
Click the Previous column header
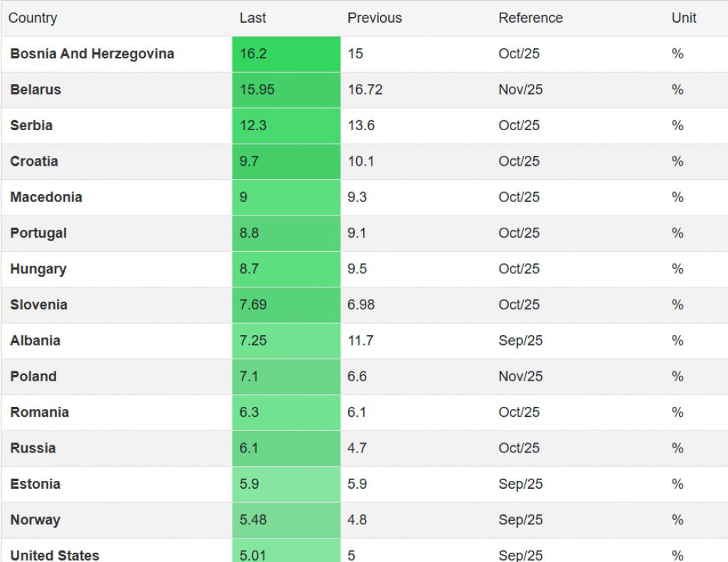375,18
